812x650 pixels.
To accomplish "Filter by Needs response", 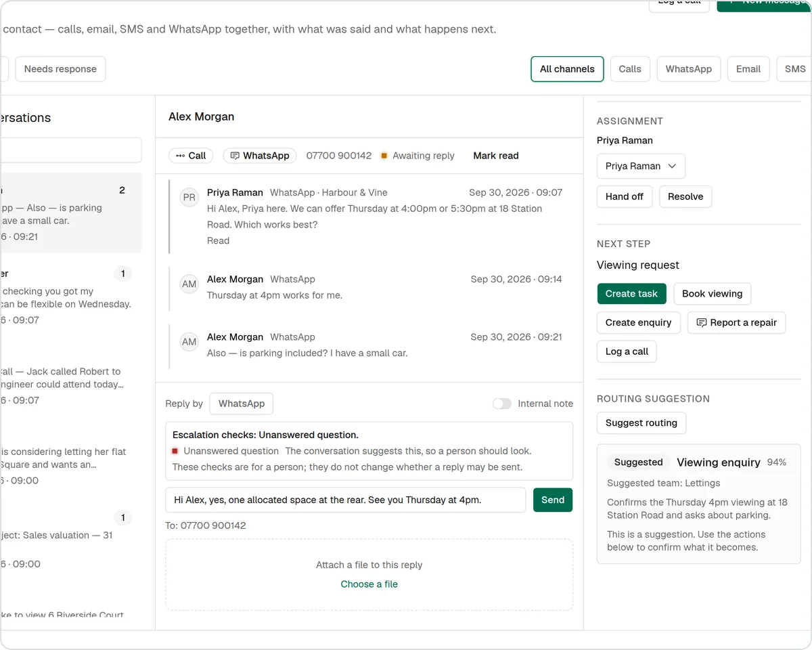I will [60, 69].
